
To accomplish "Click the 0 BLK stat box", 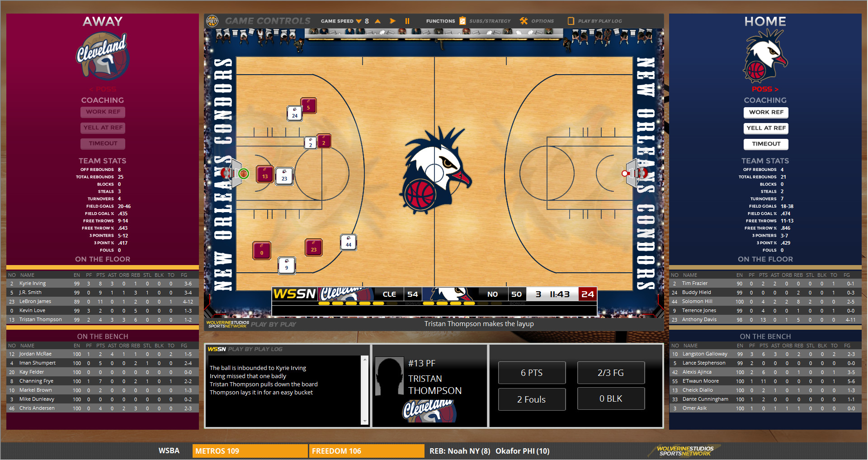I will pyautogui.click(x=611, y=398).
